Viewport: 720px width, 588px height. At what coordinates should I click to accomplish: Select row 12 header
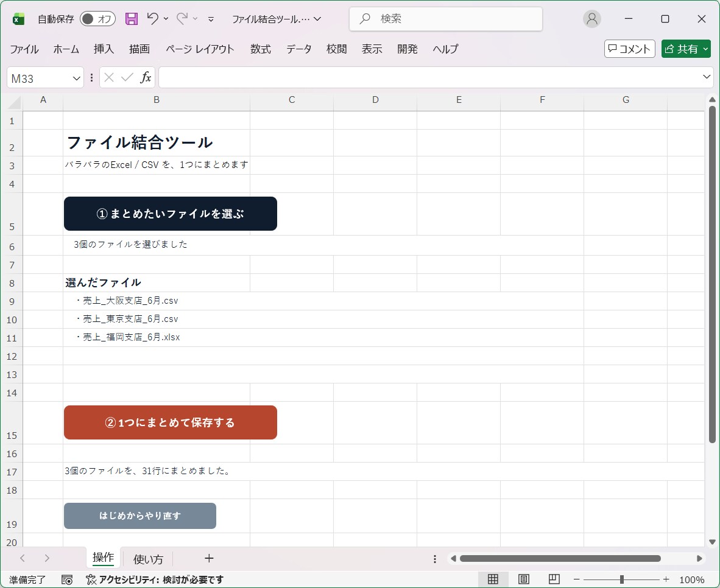(x=12, y=356)
